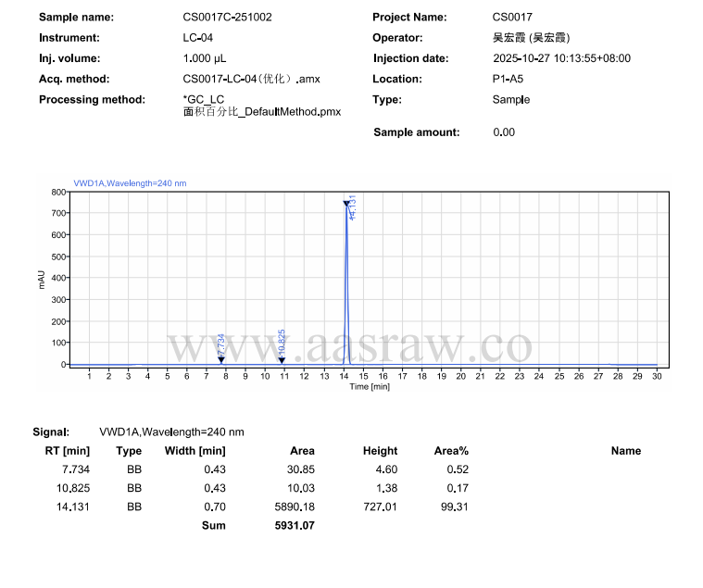Click the empty Name column header
Screen dimensions: 703x588
[625, 451]
